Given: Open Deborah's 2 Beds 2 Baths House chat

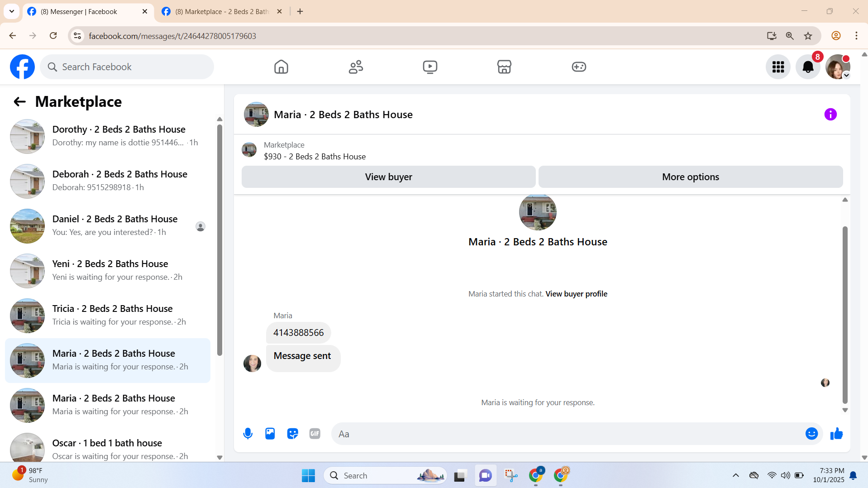Looking at the screenshot, I should pyautogui.click(x=108, y=181).
